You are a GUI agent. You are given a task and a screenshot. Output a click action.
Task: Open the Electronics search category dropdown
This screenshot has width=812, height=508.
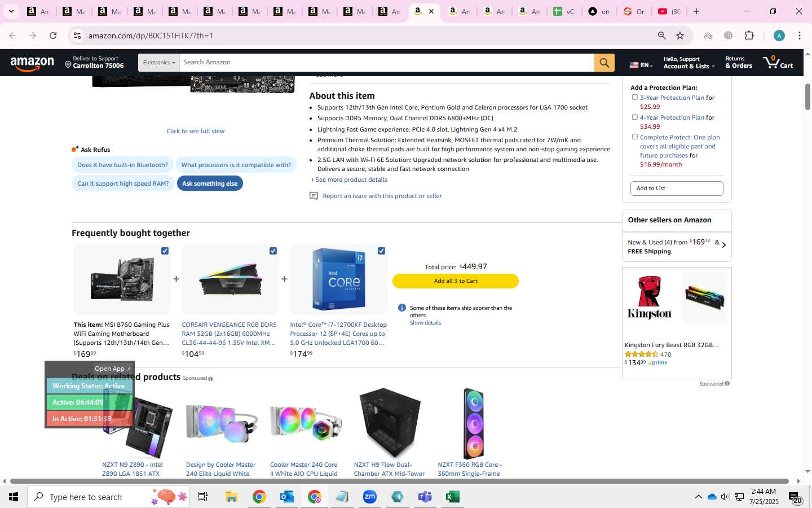point(159,63)
